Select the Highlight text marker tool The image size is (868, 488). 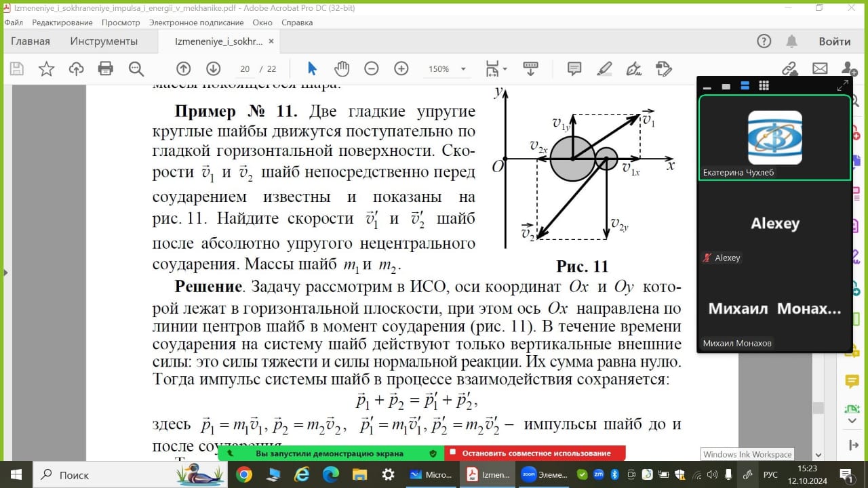(x=604, y=68)
